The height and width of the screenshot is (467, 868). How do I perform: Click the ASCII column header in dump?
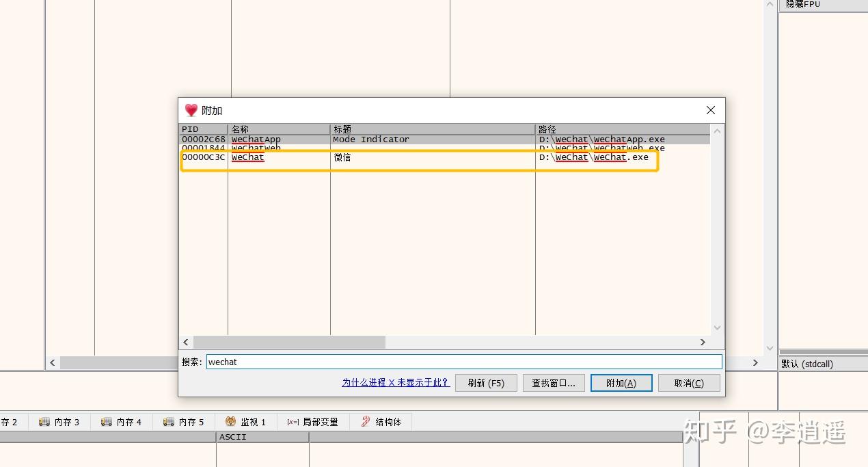262,437
